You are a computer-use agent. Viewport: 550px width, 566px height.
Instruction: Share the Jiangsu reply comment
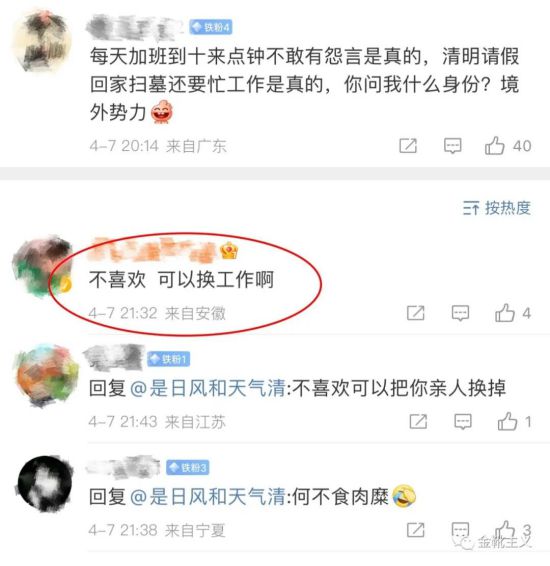tap(418, 422)
